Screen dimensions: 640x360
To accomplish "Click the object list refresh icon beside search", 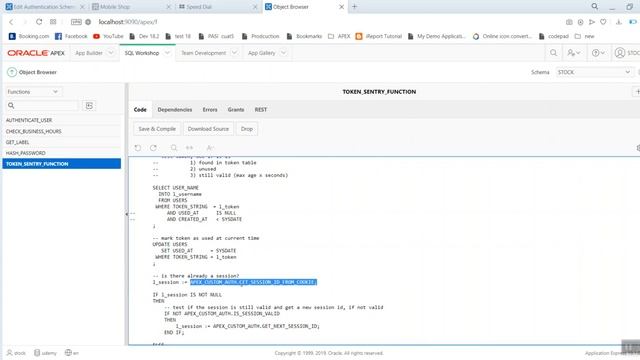I will 89,106.
